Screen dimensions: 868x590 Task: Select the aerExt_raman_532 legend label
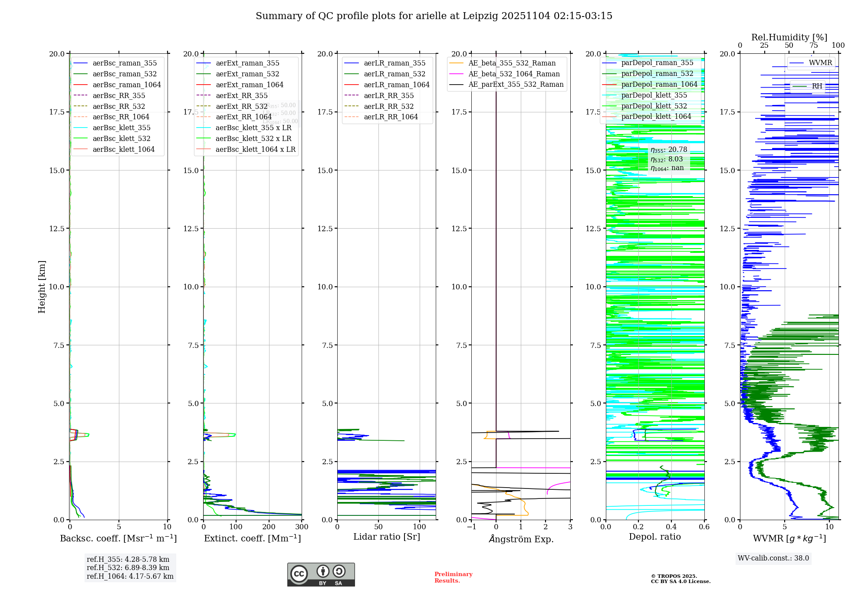[247, 74]
